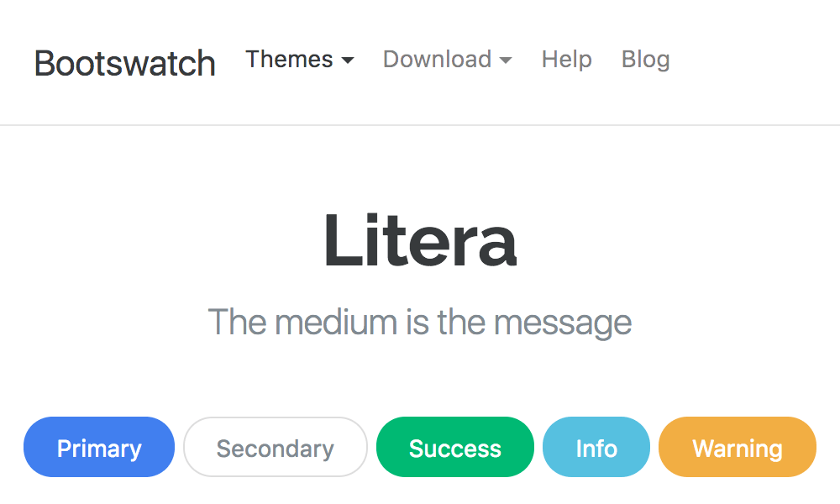Click the tagline 'The medium is the message'
This screenshot has height=504, width=840.
[421, 322]
